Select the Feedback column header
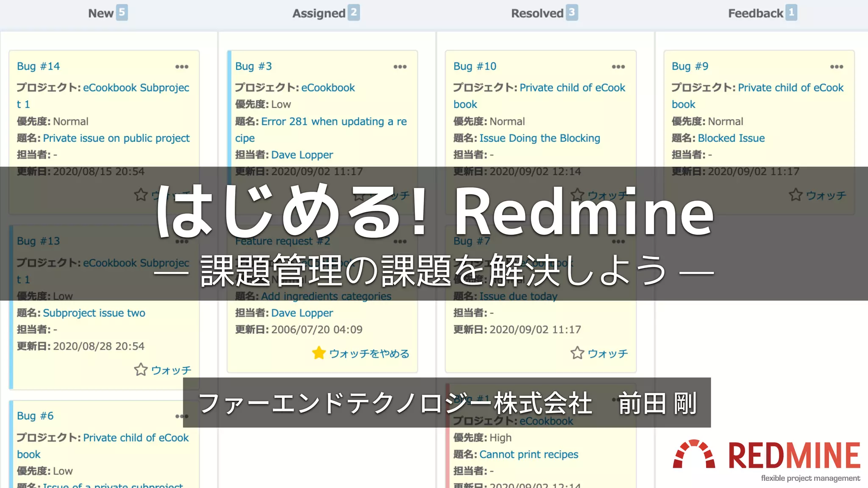 [755, 13]
